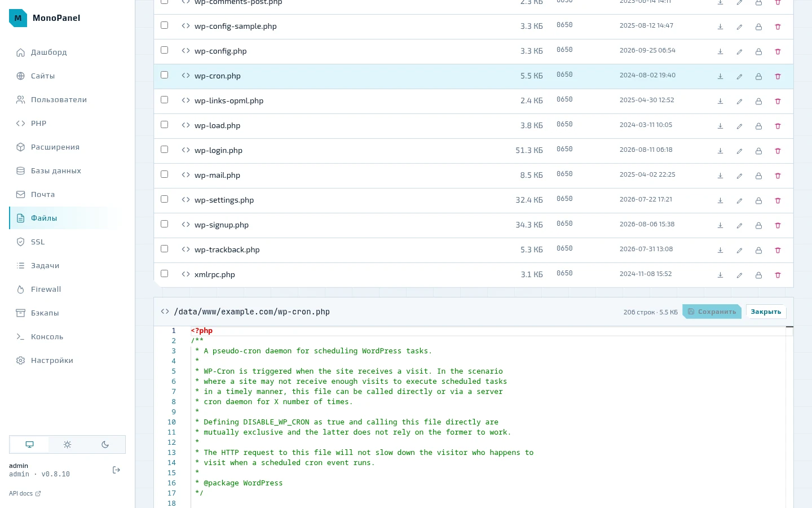Viewport: 812px width, 508px height.
Task: Click the logout icon beside admin
Action: click(x=116, y=470)
